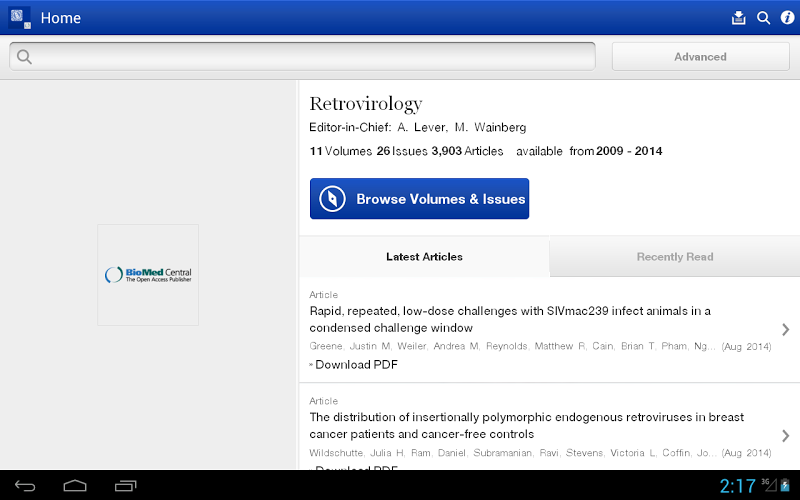Expand the endogenous retroviruses article chevron
Screen dimensions: 800x500
(785, 435)
